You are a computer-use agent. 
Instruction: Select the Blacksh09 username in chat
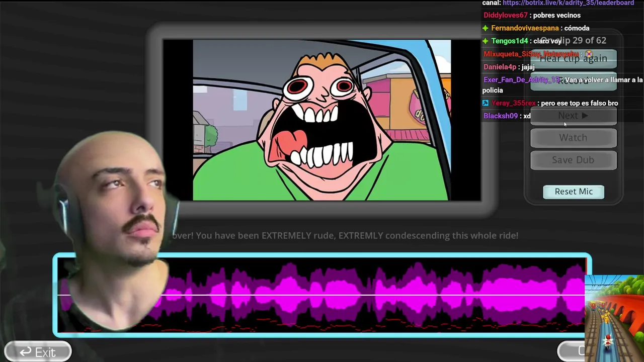click(x=501, y=116)
